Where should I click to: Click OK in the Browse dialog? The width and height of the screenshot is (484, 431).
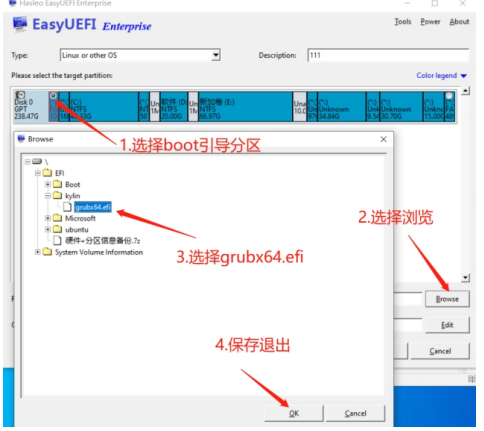tap(294, 413)
